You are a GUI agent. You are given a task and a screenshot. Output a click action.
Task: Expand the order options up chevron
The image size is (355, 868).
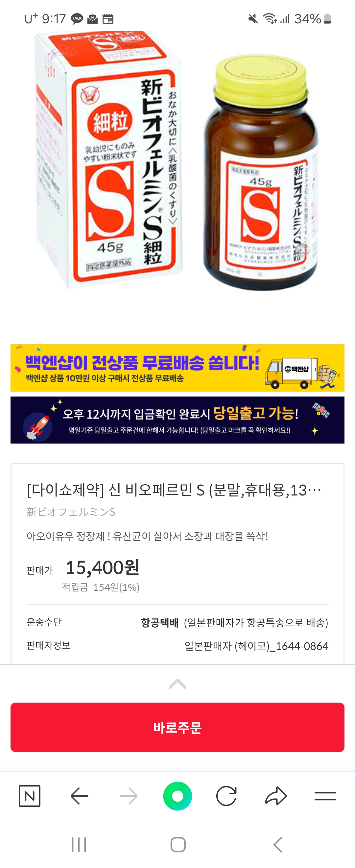[x=177, y=684]
